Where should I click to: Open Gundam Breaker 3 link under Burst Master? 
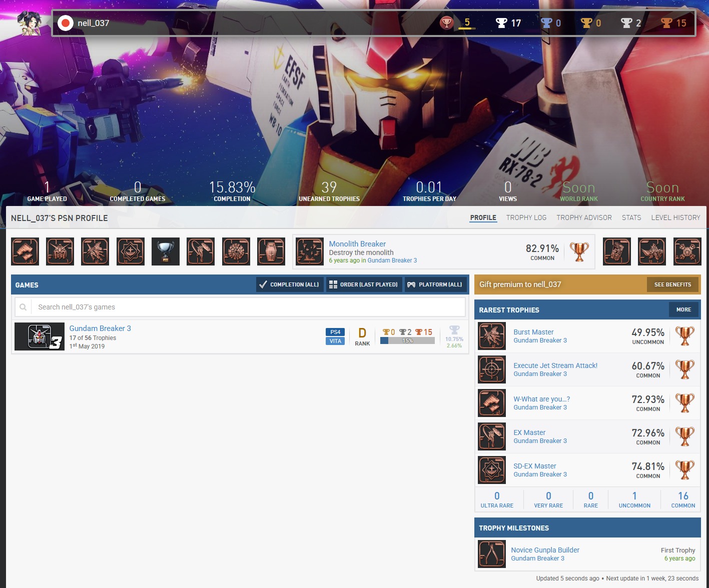(x=540, y=340)
